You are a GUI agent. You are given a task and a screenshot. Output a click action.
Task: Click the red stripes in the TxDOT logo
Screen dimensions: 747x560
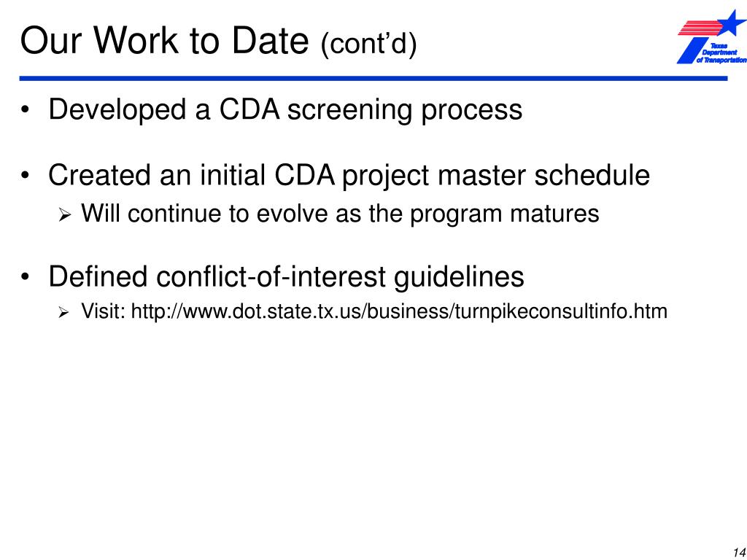[700, 28]
